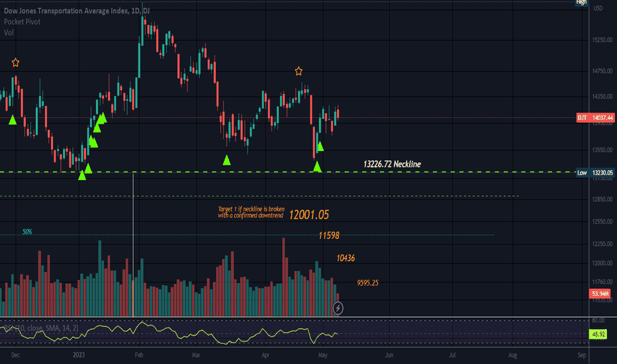Click the 2023 label on the time axis

coord(79,355)
